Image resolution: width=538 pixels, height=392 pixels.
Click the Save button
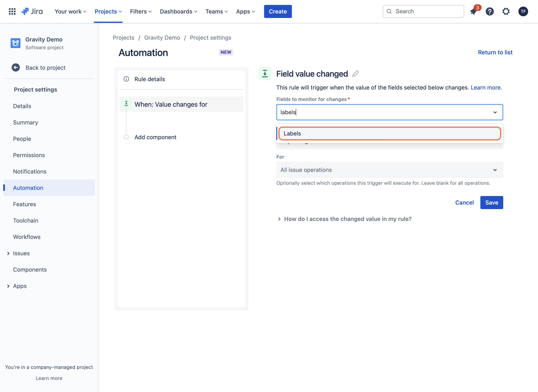491,202
